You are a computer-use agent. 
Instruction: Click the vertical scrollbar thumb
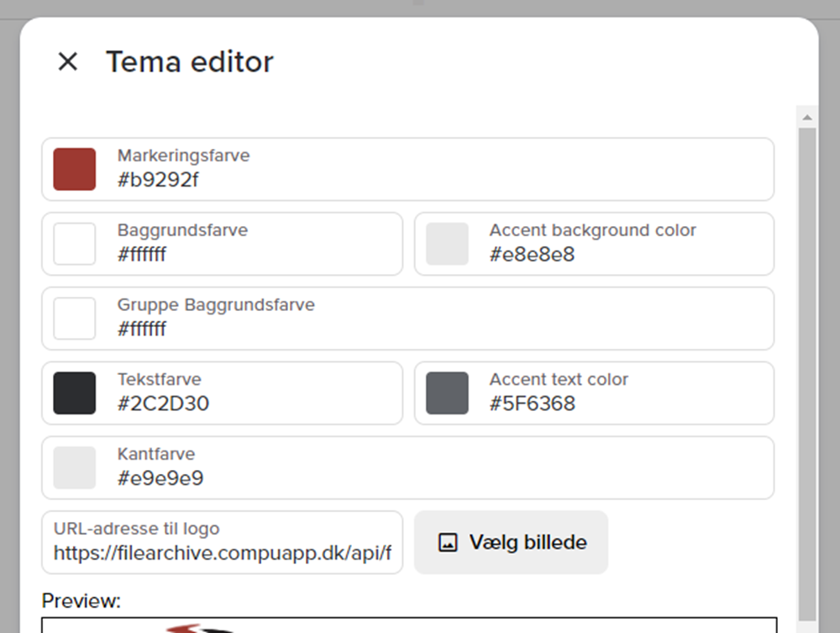coord(807,374)
